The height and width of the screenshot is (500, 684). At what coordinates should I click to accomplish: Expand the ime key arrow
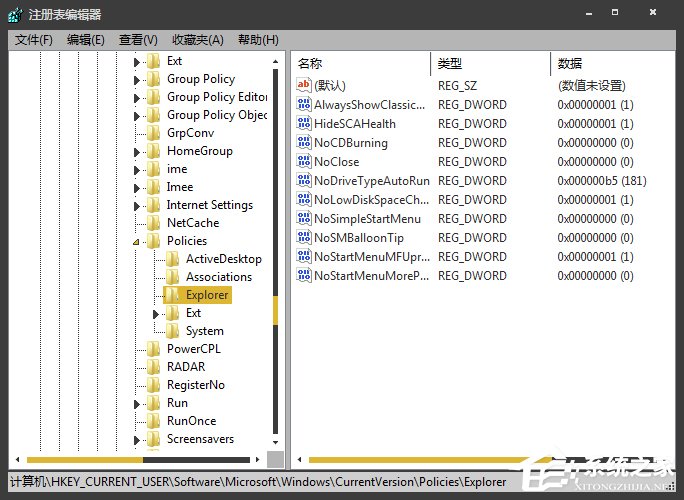(137, 170)
